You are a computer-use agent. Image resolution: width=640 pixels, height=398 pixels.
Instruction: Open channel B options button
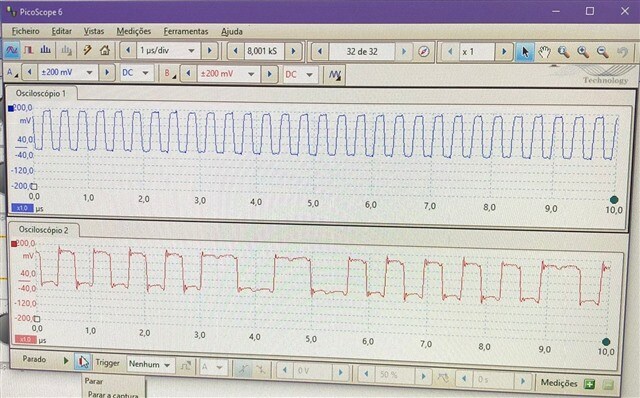(x=169, y=74)
